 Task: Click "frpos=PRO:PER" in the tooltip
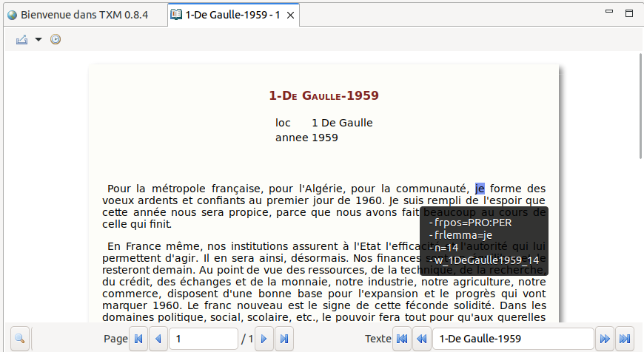473,223
